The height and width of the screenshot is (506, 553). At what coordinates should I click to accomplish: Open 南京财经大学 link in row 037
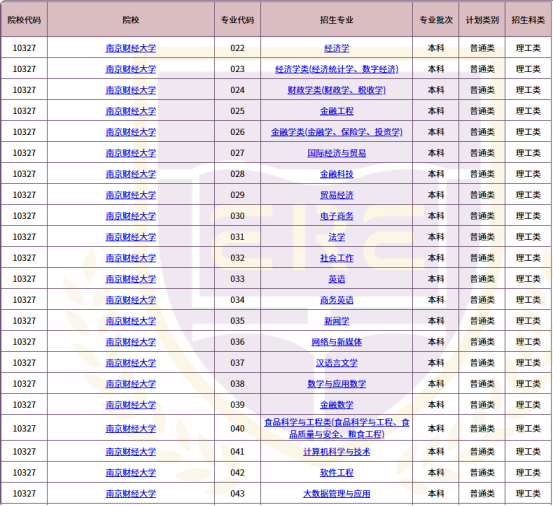pos(130,363)
